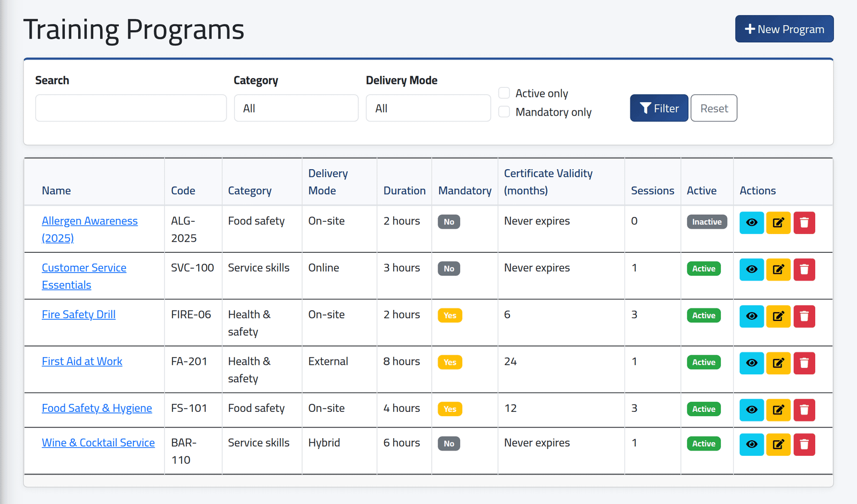Edit the First Aid at Work program

pyautogui.click(x=778, y=363)
